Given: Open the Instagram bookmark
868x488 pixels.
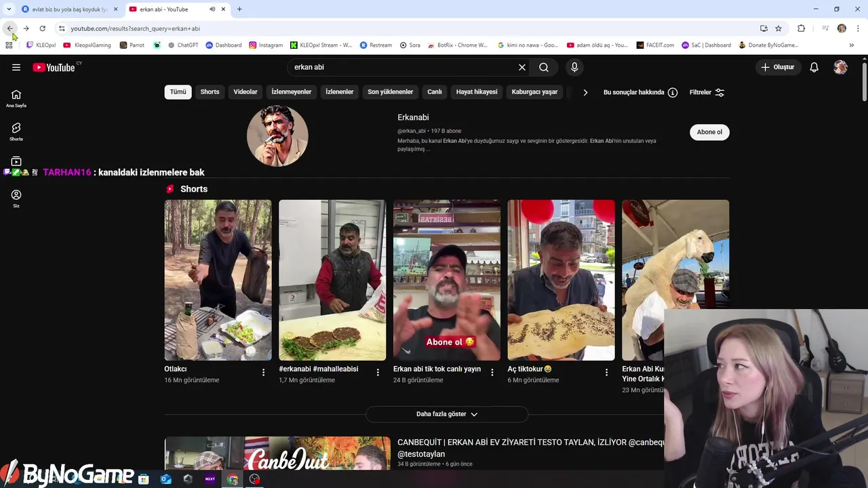Looking at the screenshot, I should pyautogui.click(x=266, y=45).
